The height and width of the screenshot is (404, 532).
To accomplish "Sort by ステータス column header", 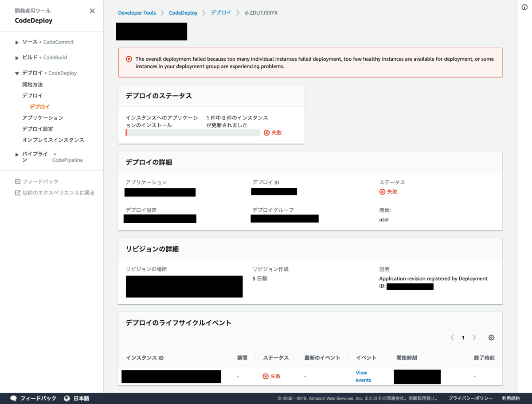I will pos(276,357).
